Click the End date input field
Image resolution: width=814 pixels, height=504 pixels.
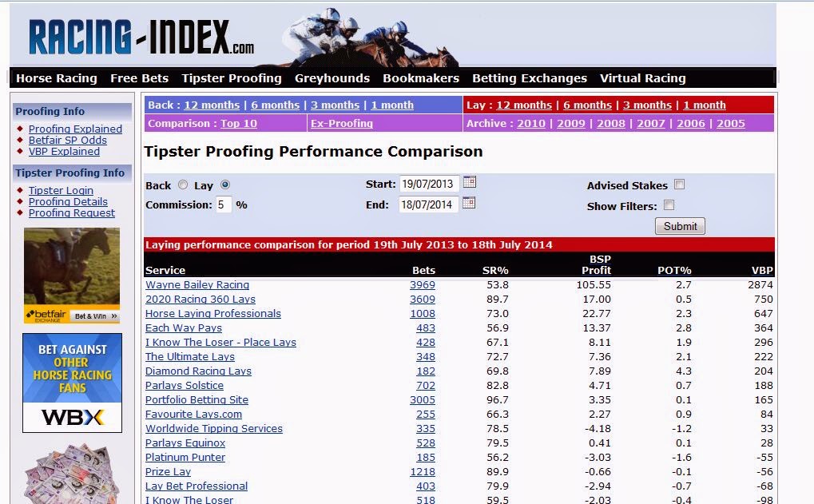click(x=429, y=204)
